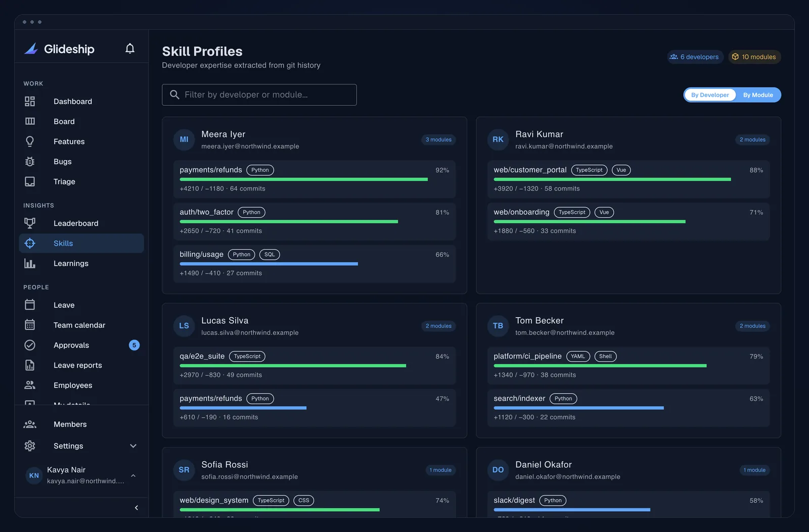The height and width of the screenshot is (532, 809).
Task: Open Bugs via the bug icon
Action: pyautogui.click(x=30, y=161)
